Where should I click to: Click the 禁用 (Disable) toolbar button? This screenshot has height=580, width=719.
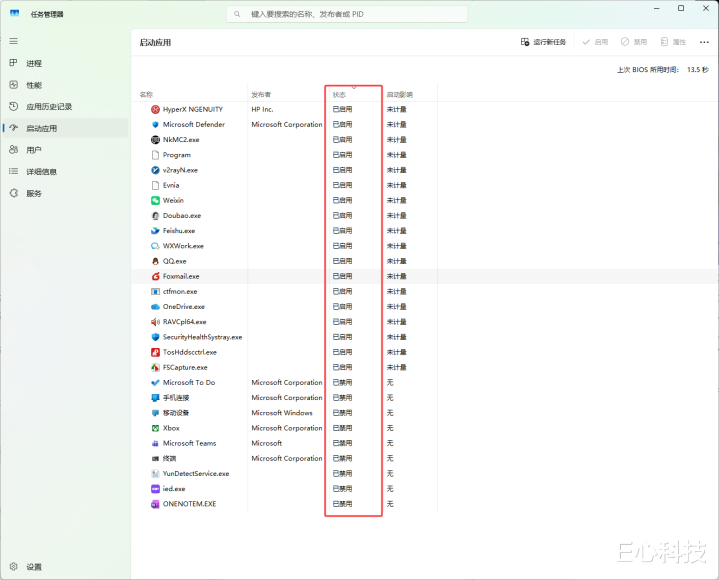pos(634,42)
